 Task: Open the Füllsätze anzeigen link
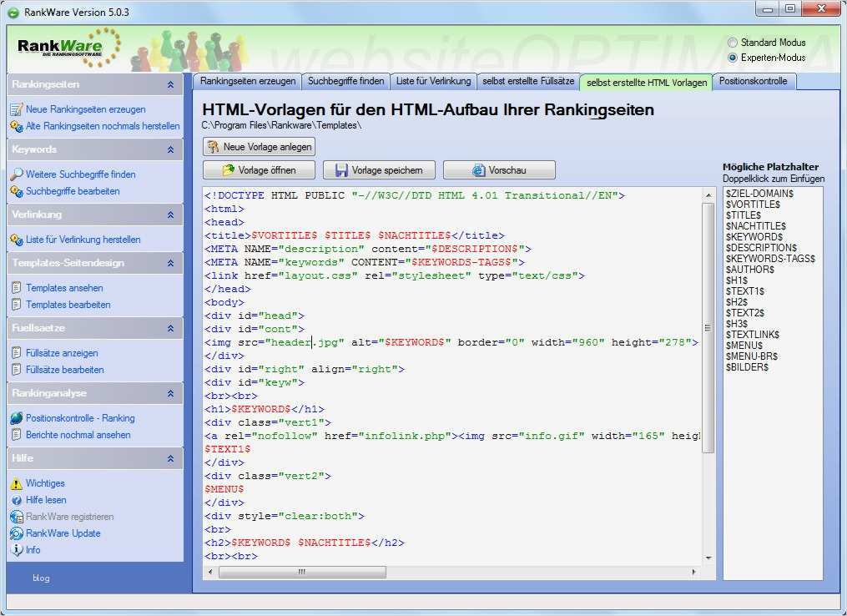(x=62, y=353)
